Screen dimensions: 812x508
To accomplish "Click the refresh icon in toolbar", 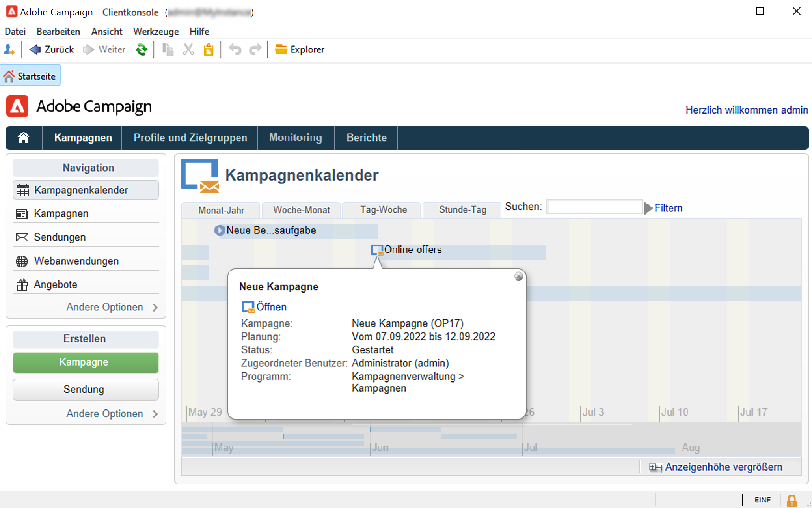I will [x=141, y=50].
